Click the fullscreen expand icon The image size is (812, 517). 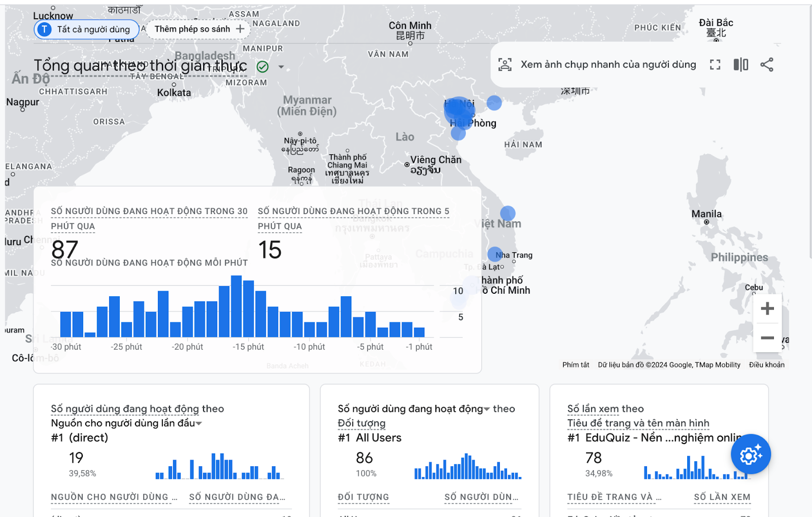pyautogui.click(x=715, y=64)
